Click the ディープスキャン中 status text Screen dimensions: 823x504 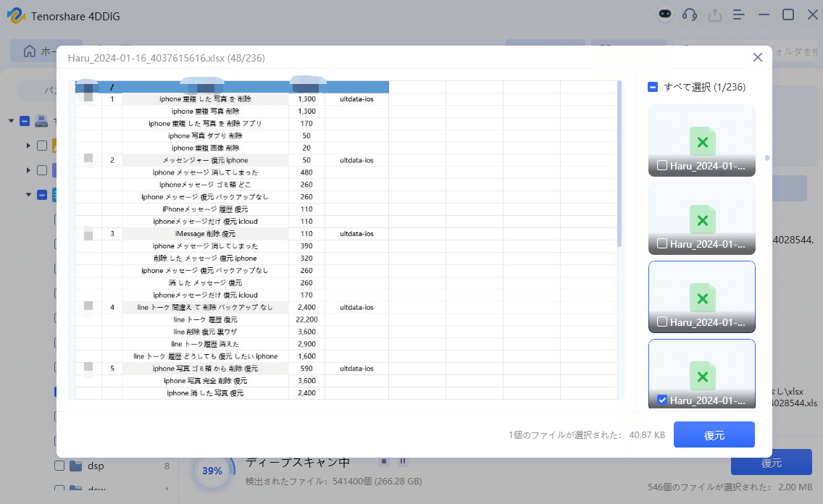(298, 462)
